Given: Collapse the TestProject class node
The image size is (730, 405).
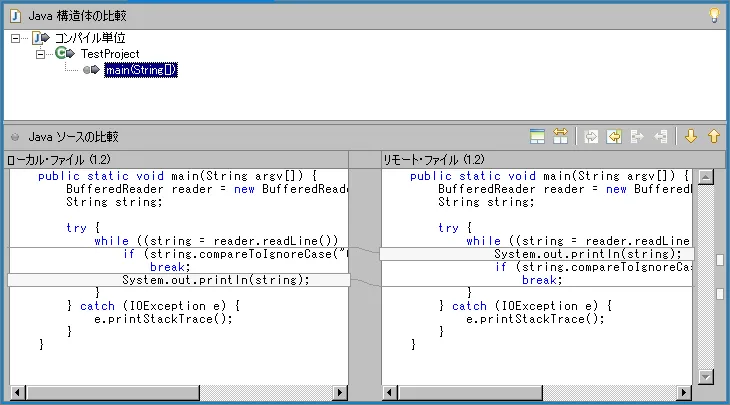Looking at the screenshot, I should pyautogui.click(x=41, y=54).
